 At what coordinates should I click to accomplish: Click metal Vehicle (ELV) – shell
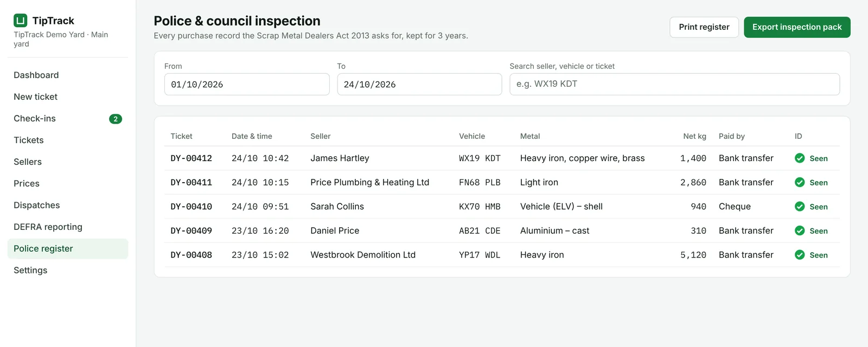coord(561,207)
